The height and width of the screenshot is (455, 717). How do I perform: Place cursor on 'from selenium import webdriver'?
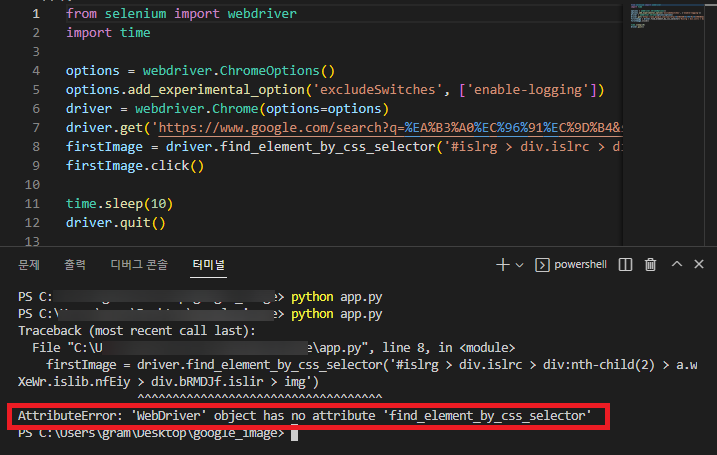click(x=181, y=14)
